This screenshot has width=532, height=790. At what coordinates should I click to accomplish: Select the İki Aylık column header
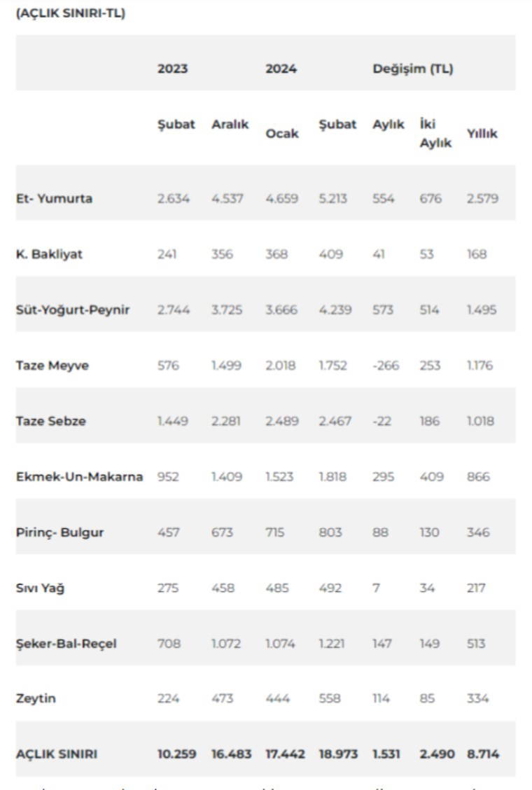435,133
